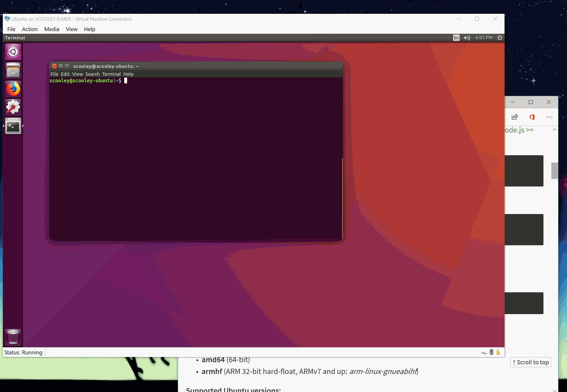Close the terminal with red button
The image size is (567, 392).
54,66
